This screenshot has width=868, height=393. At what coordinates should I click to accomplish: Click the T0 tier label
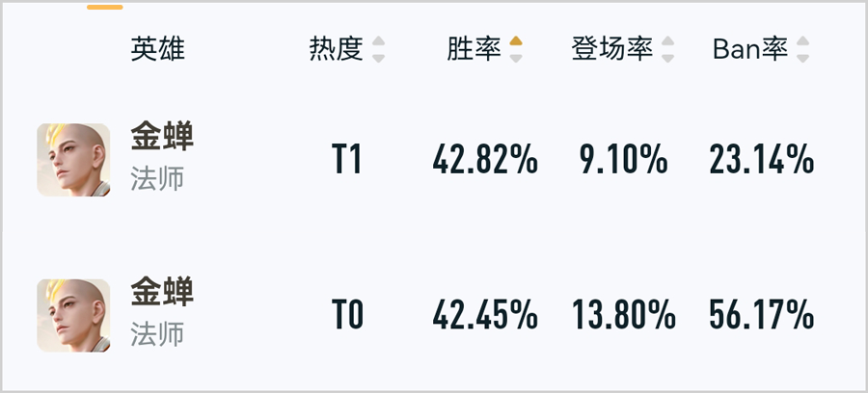347,315
